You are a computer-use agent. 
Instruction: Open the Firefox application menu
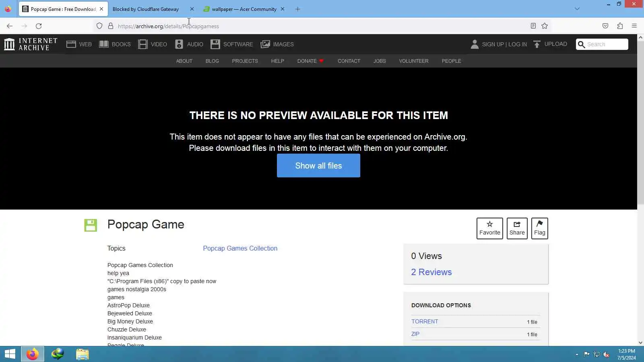634,26
